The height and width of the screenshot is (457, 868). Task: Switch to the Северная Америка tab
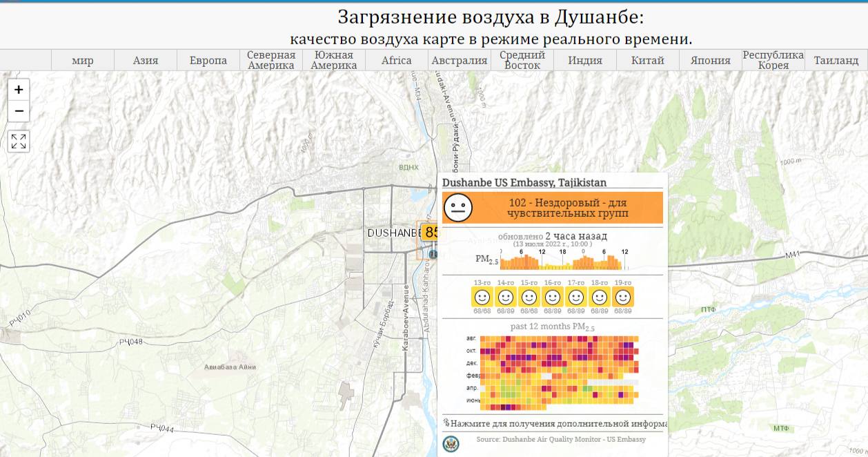coord(271,60)
